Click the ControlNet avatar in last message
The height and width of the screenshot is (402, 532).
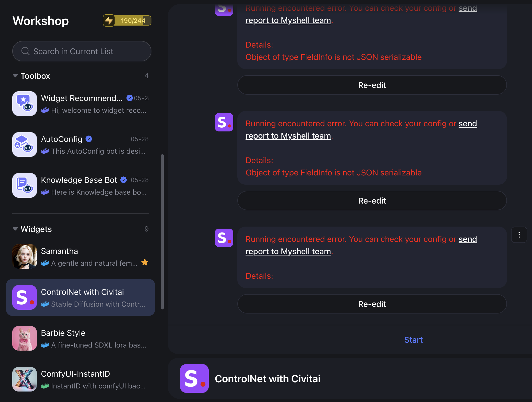[224, 238]
